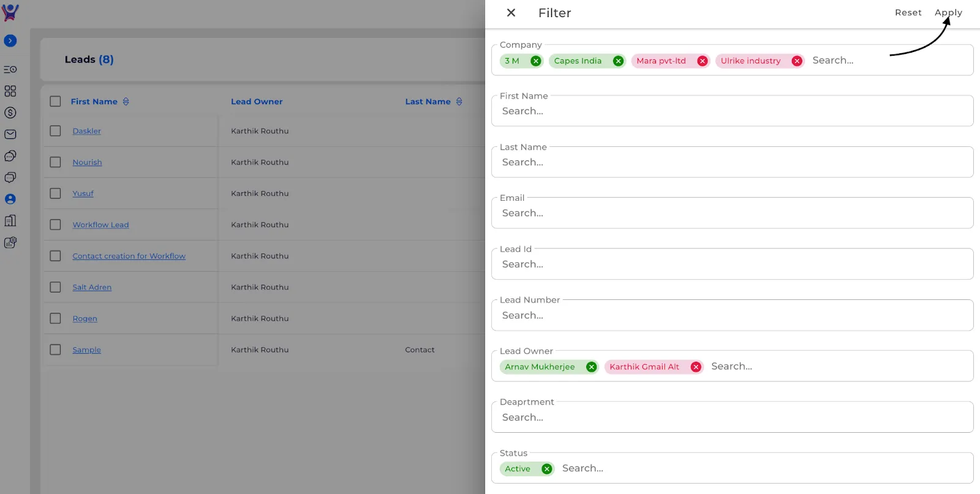Remove the Ulrike industry company chip
This screenshot has width=980, height=494.
click(x=797, y=61)
